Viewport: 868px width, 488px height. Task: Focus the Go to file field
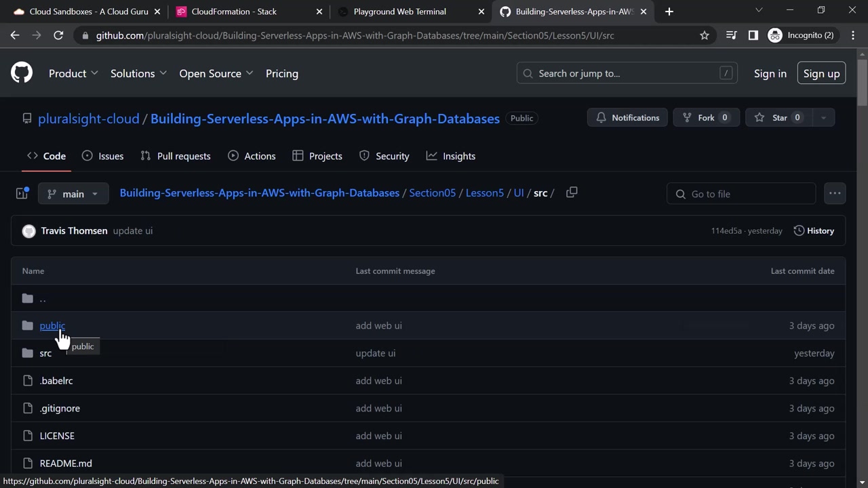pos(741,194)
